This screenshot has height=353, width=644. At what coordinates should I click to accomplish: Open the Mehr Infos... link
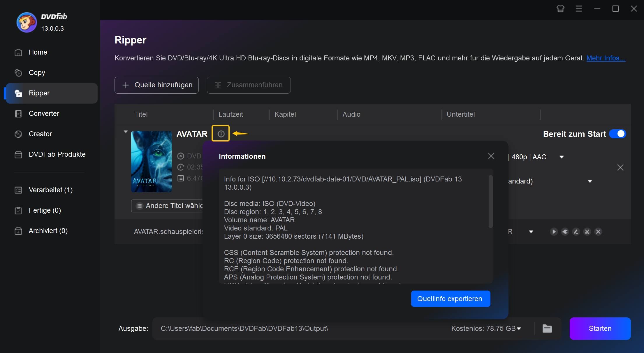606,58
